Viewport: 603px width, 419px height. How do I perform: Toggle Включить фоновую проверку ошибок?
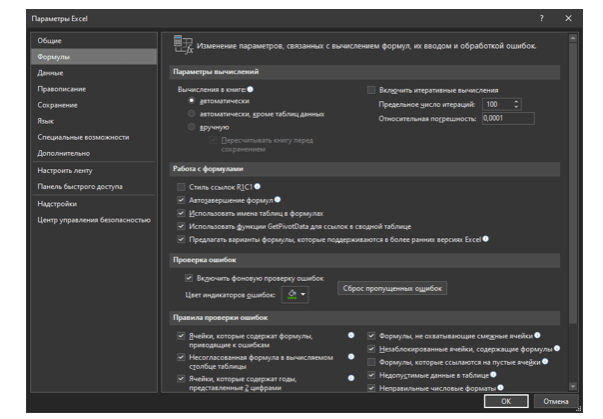click(x=188, y=278)
